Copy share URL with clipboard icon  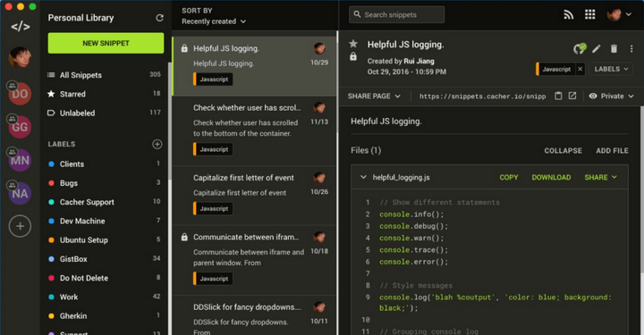point(558,96)
